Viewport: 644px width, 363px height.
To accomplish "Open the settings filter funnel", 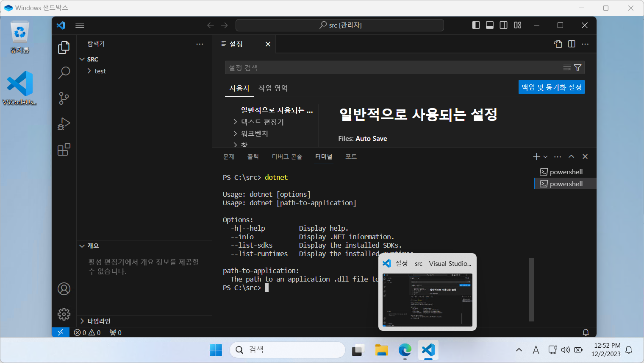I will coord(577,67).
